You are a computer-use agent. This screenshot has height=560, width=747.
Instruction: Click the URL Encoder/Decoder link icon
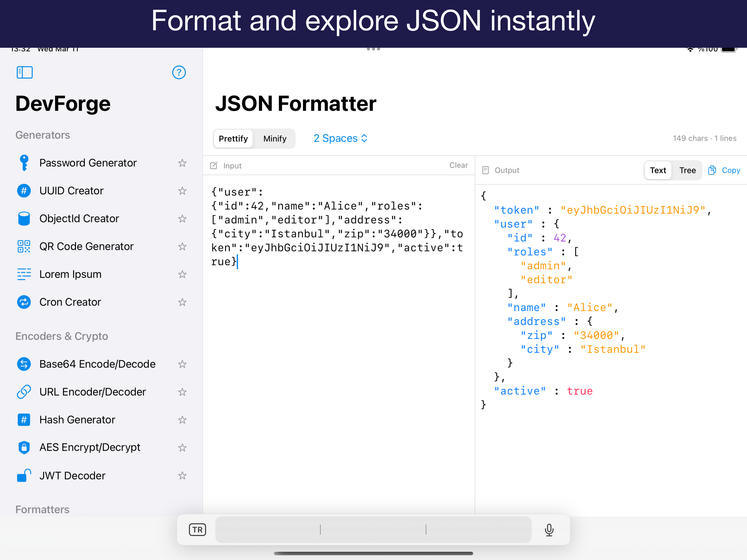click(24, 392)
